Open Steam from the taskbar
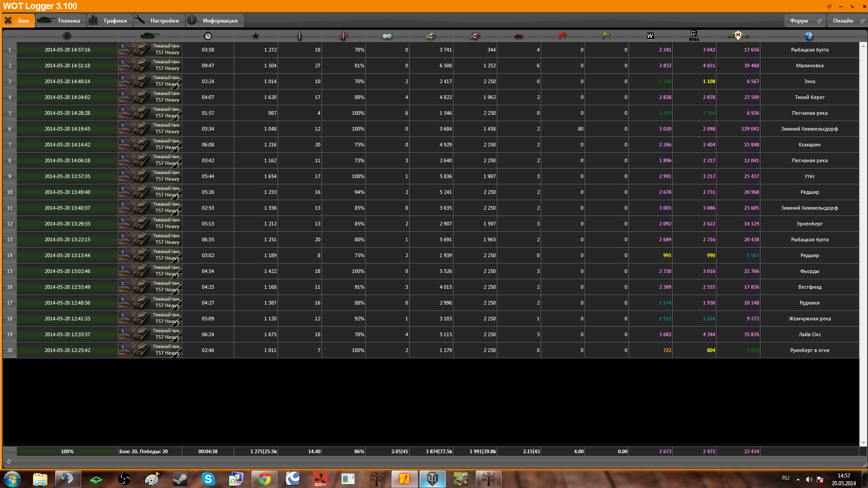Viewport: 868px width, 488px height. coord(180,479)
